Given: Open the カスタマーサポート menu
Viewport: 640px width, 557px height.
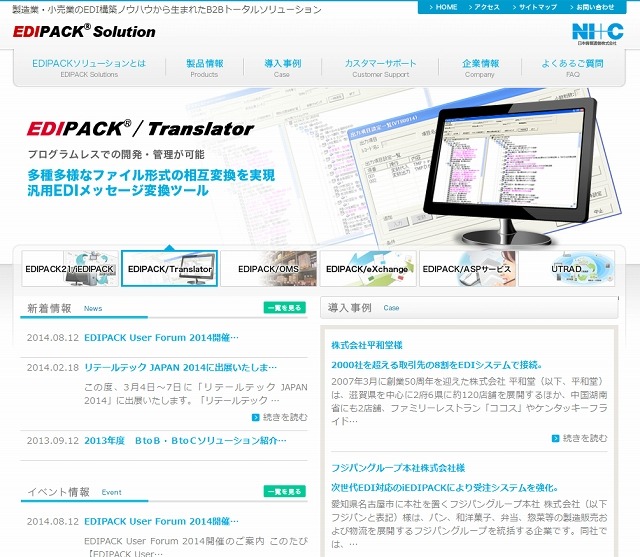Looking at the screenshot, I should coord(380,68).
